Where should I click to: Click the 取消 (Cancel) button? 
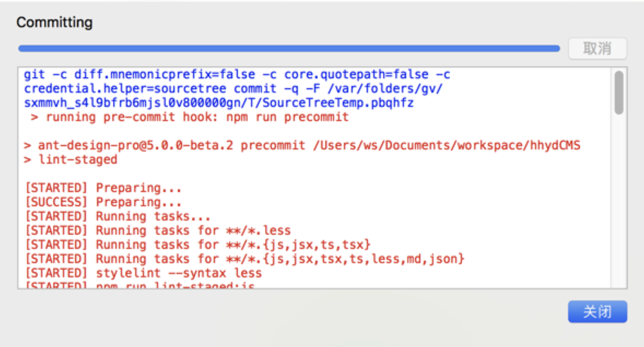coord(598,48)
